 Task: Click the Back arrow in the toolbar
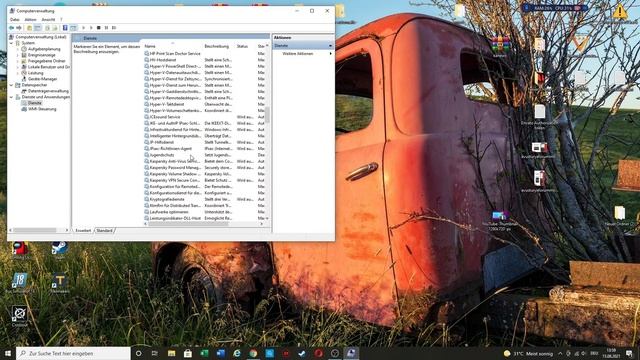point(11,28)
